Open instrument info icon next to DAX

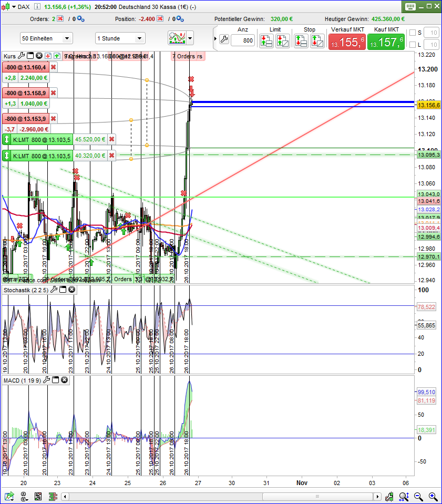tap(37, 6)
